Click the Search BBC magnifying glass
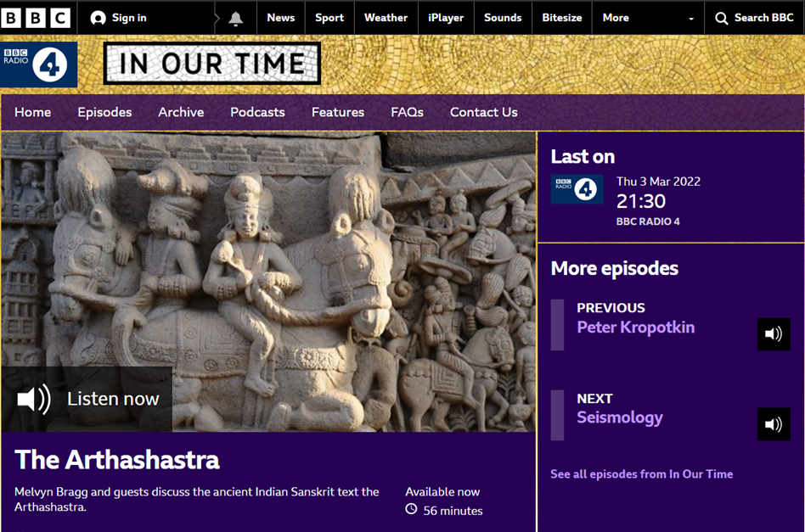This screenshot has height=532, width=805. tap(721, 17)
